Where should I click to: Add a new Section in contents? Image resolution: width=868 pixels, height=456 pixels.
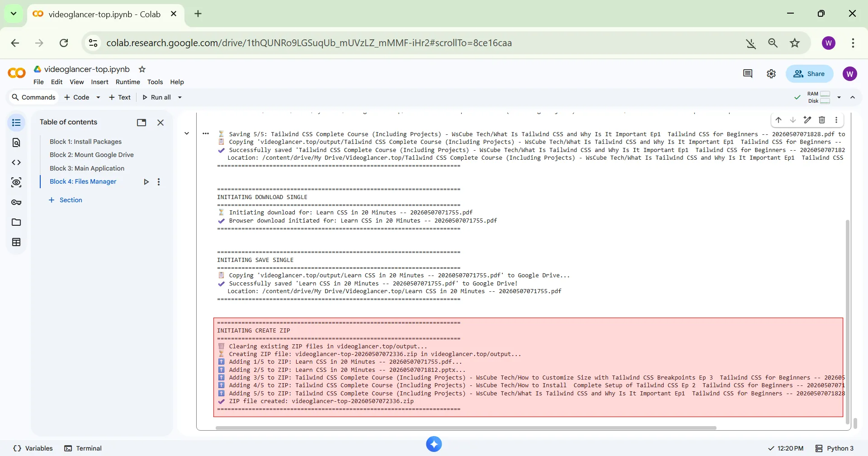pyautogui.click(x=66, y=200)
